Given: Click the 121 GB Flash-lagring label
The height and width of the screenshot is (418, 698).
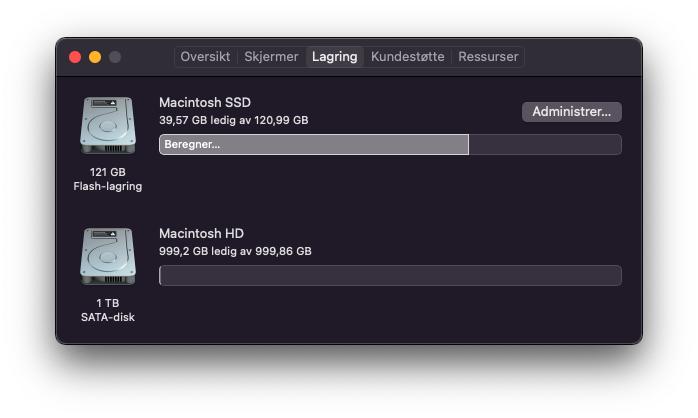Looking at the screenshot, I should point(108,179).
